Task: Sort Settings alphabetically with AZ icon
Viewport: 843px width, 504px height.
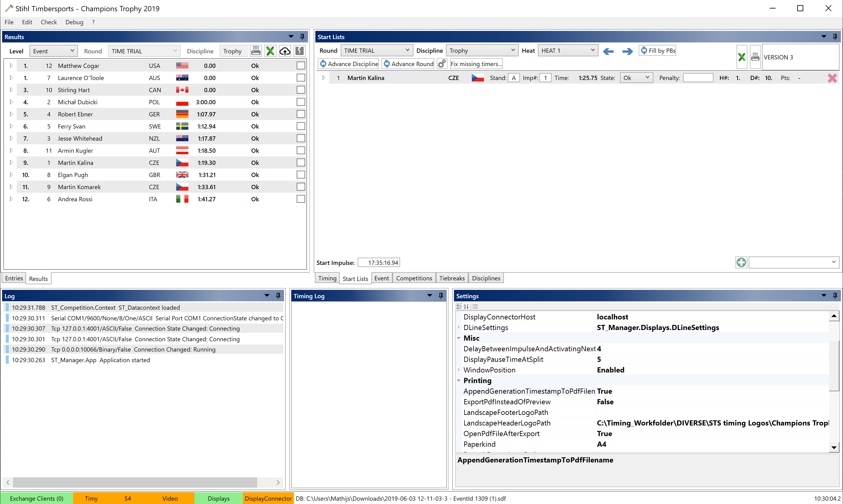Action: click(x=466, y=307)
